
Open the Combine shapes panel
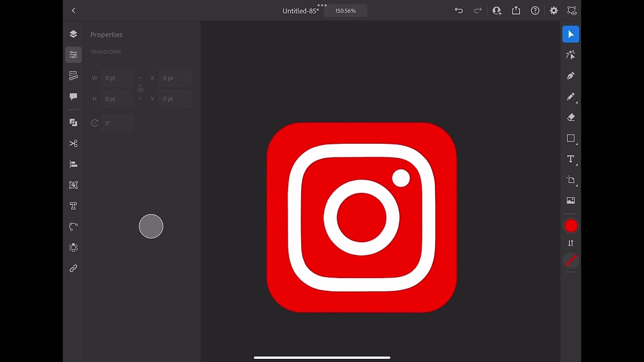point(73,123)
